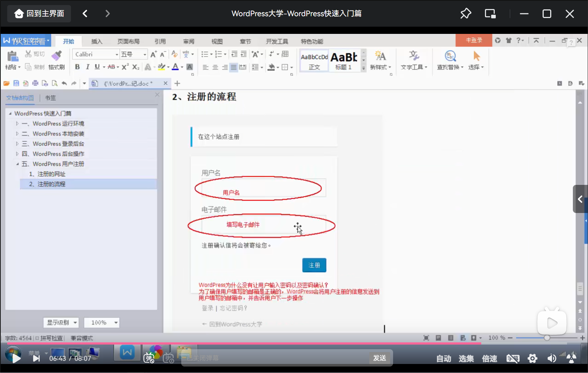Toggle Strikethrough AB

[111, 67]
